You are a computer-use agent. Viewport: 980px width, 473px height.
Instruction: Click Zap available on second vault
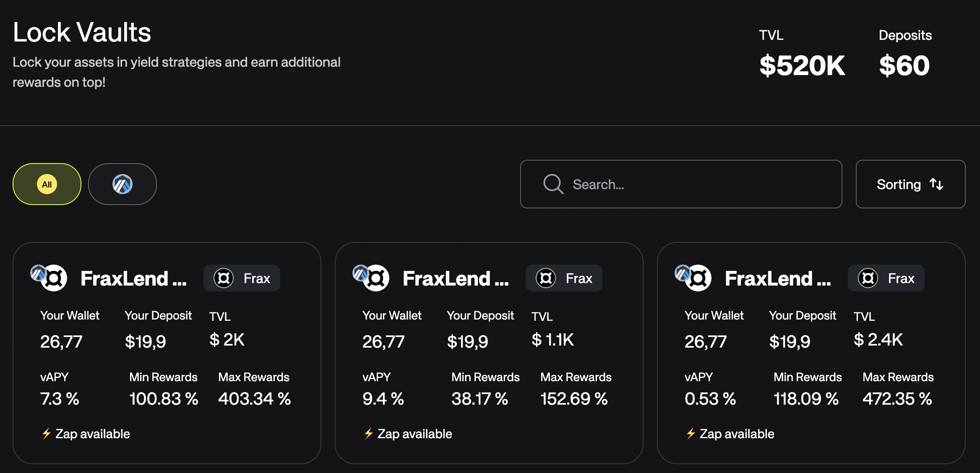(x=414, y=434)
